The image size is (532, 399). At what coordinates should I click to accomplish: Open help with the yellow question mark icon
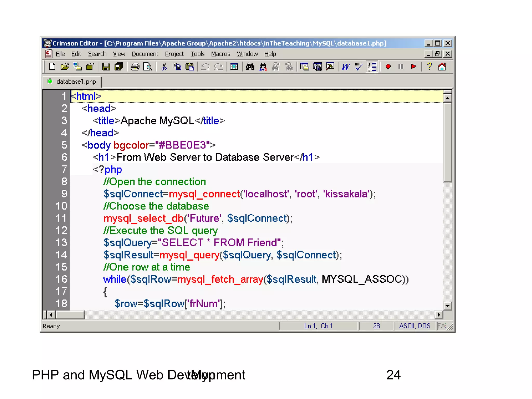(x=429, y=67)
